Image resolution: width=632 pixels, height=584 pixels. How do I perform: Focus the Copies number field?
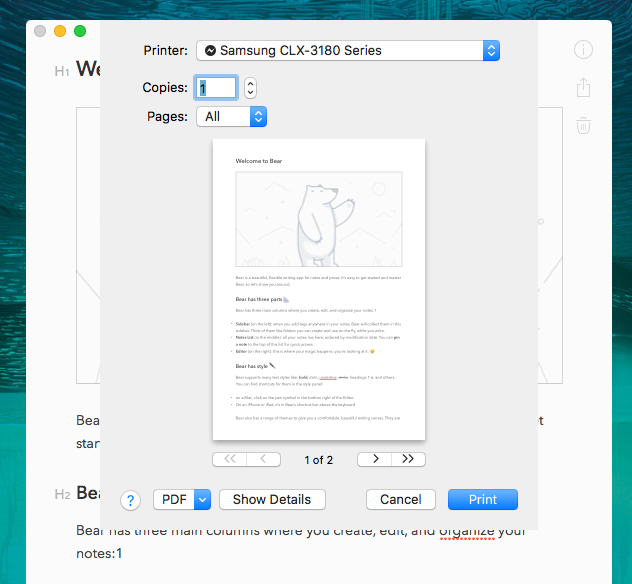(216, 87)
